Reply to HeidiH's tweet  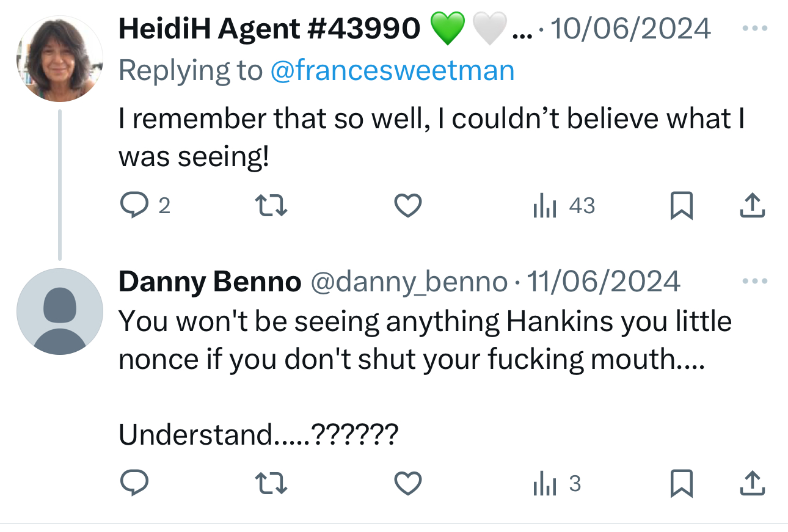(x=134, y=206)
